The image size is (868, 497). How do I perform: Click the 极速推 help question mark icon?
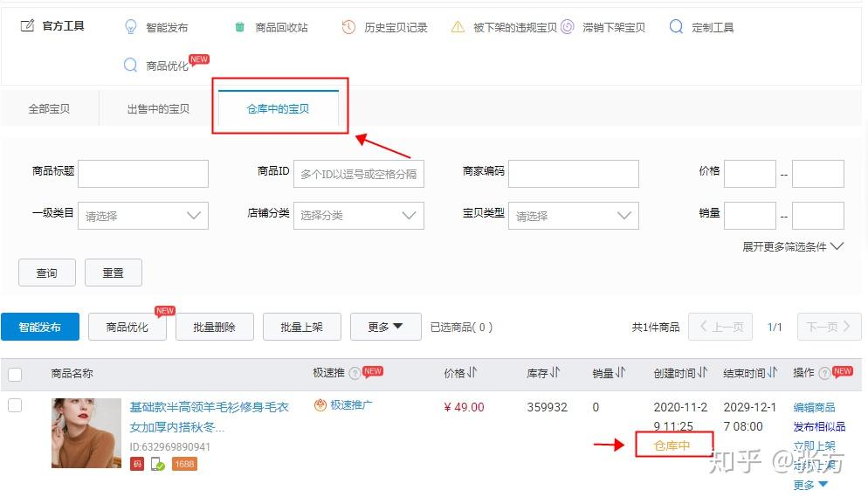click(x=355, y=373)
